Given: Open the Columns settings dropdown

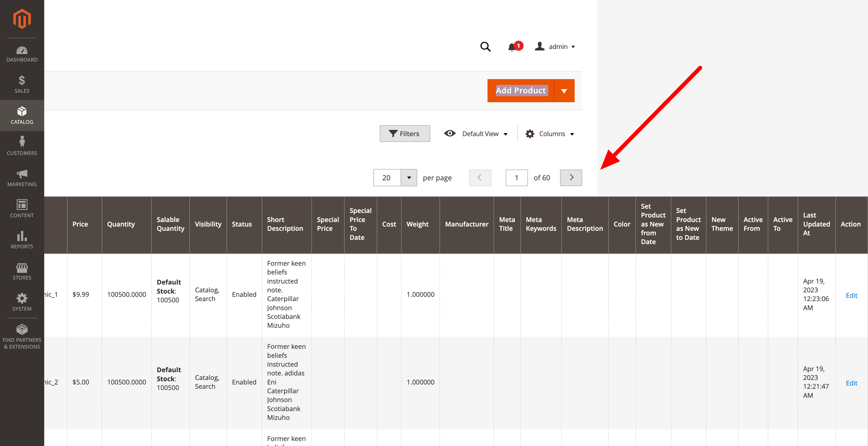Looking at the screenshot, I should [550, 134].
